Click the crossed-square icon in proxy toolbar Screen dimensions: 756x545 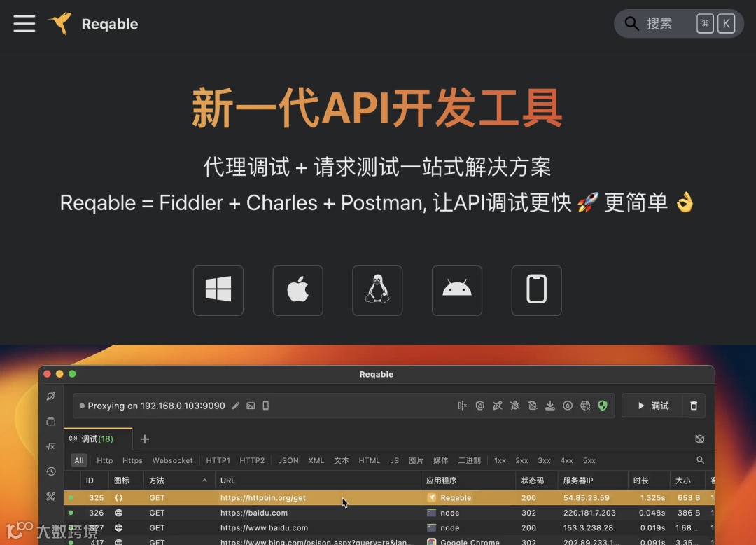pyautogui.click(x=532, y=406)
